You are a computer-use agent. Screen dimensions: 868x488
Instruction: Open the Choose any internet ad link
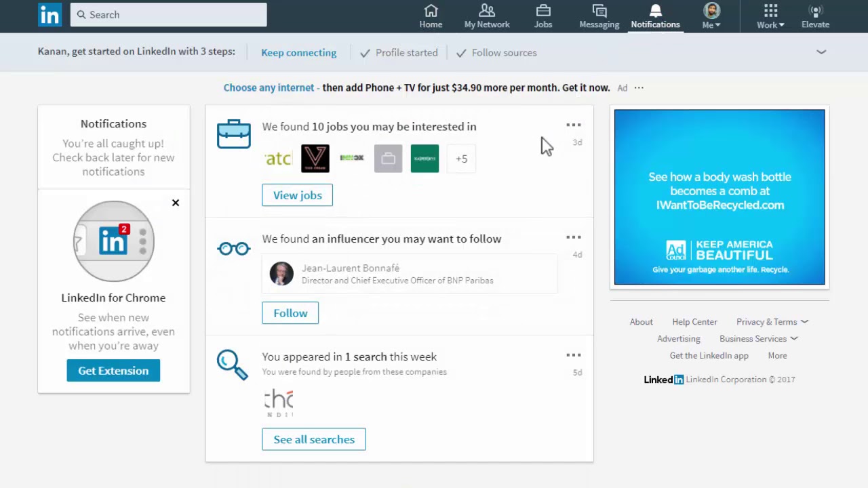click(x=269, y=87)
